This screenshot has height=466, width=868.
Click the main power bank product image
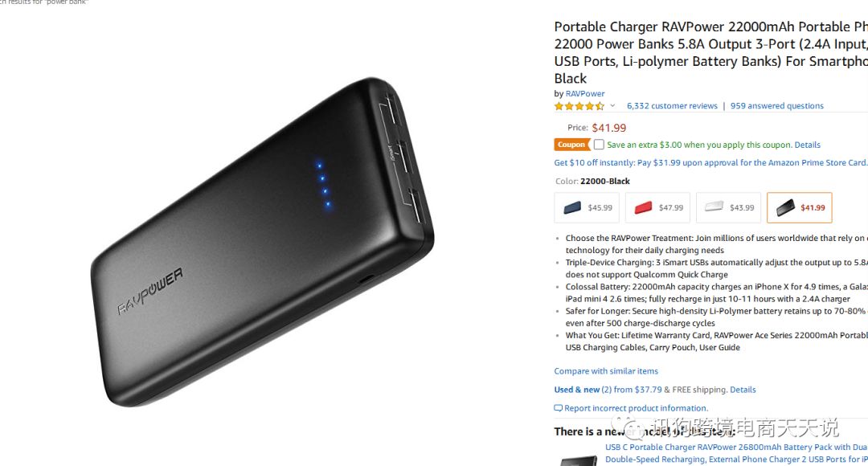(x=262, y=242)
